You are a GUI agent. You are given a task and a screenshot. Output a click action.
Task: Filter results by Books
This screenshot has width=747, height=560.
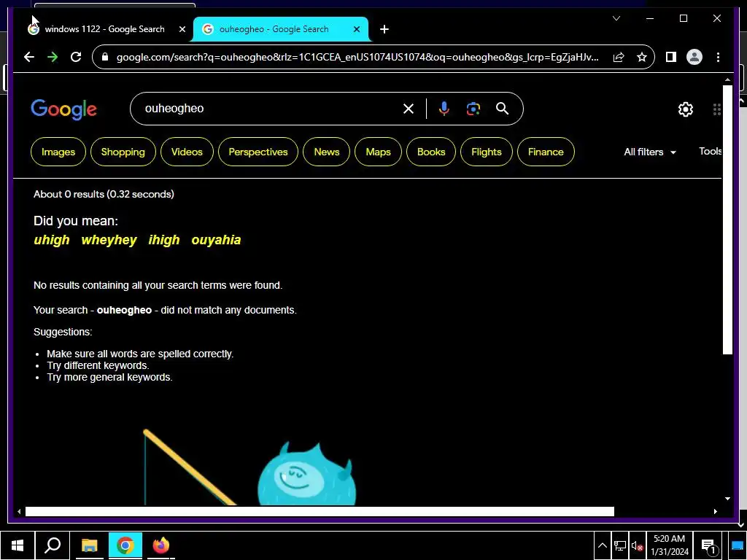pos(431,152)
